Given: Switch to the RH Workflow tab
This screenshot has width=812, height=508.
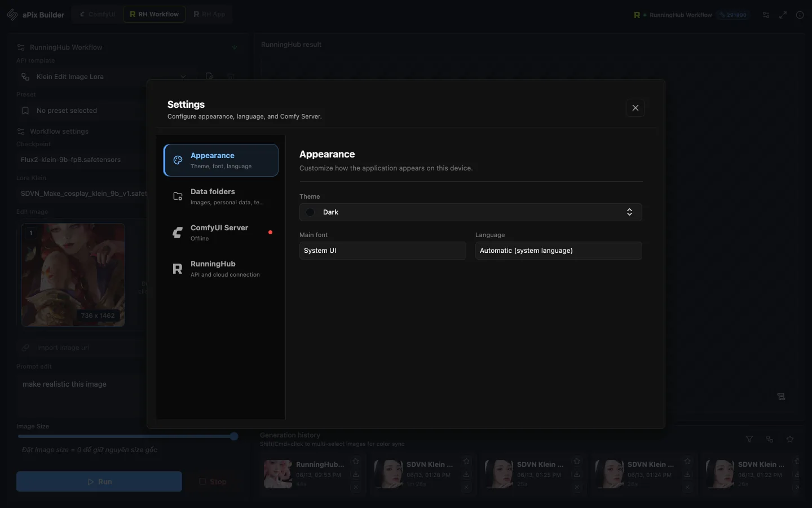Looking at the screenshot, I should 155,14.
